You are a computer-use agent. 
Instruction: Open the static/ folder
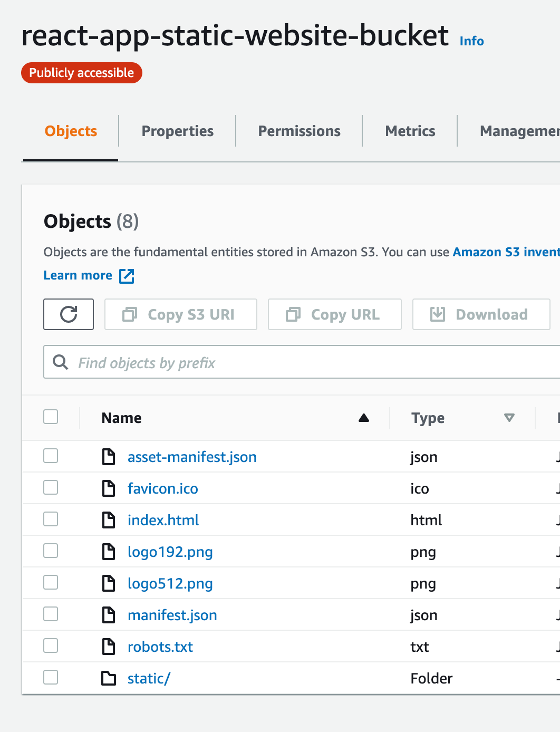click(149, 678)
